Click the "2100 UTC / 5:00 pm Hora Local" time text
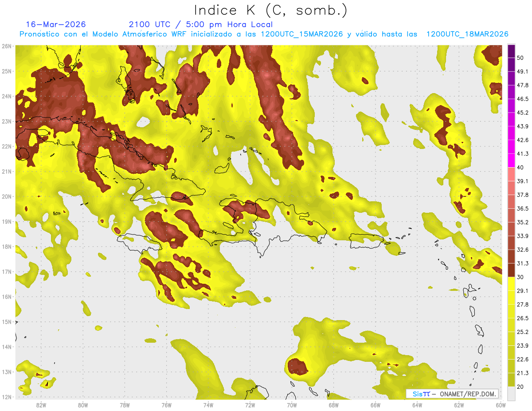 (x=201, y=24)
